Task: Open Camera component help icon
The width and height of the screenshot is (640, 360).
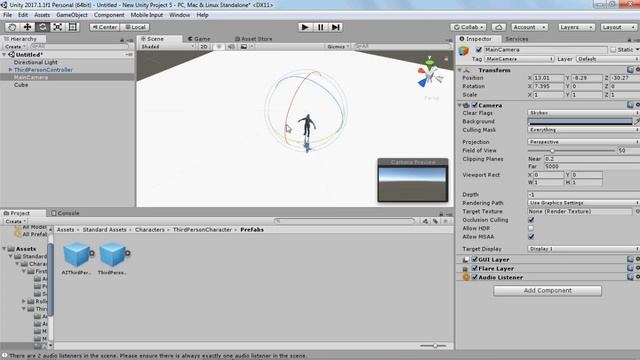Action: coord(630,105)
